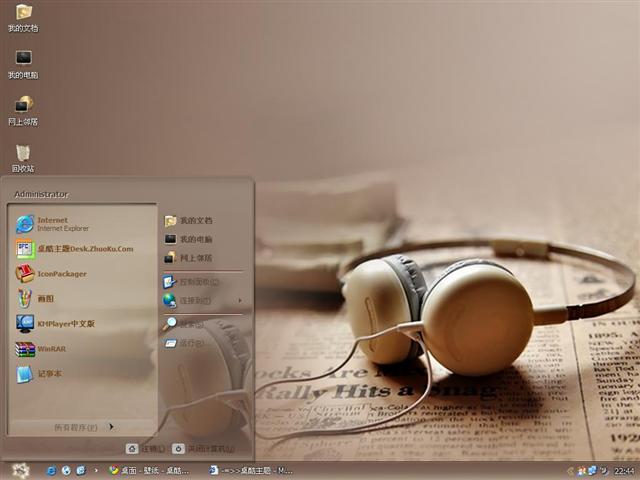Click the 关闭计算机 (Shut Down) button
This screenshot has width=640, height=480.
(203, 449)
